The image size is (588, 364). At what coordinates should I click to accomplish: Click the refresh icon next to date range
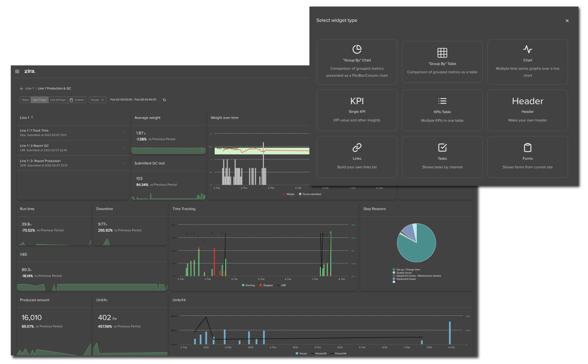(x=164, y=100)
